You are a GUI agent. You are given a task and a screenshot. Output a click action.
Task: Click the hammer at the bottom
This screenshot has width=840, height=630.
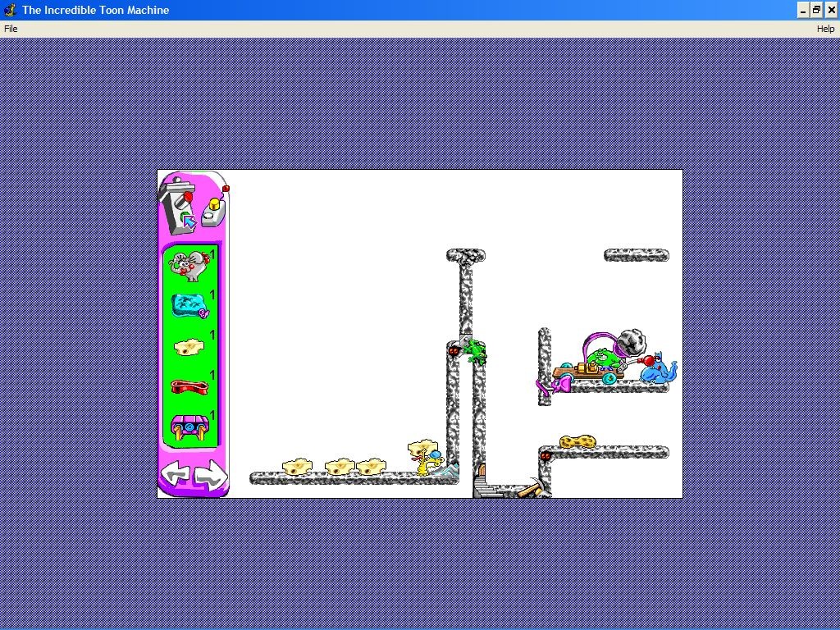(533, 488)
